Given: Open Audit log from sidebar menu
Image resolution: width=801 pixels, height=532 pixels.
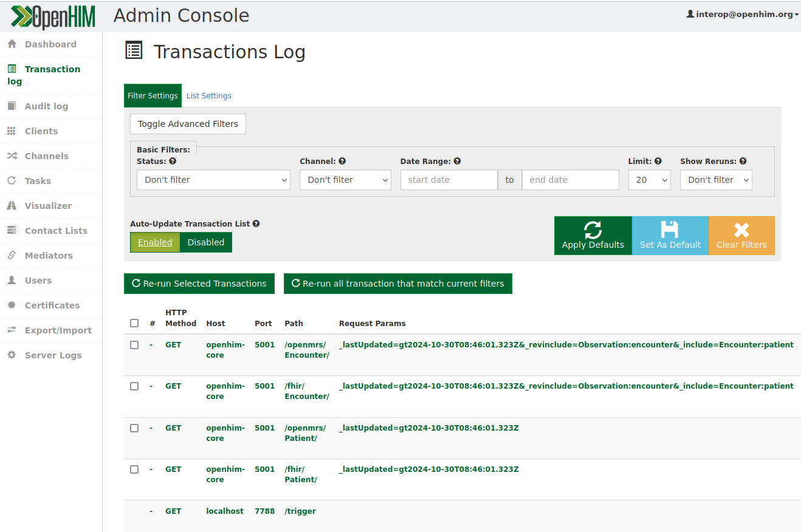Looking at the screenshot, I should point(46,106).
